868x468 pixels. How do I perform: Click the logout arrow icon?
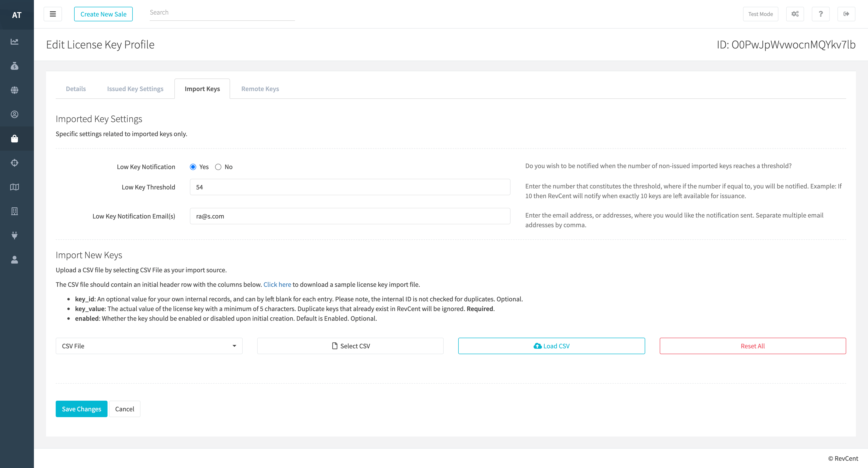(846, 14)
